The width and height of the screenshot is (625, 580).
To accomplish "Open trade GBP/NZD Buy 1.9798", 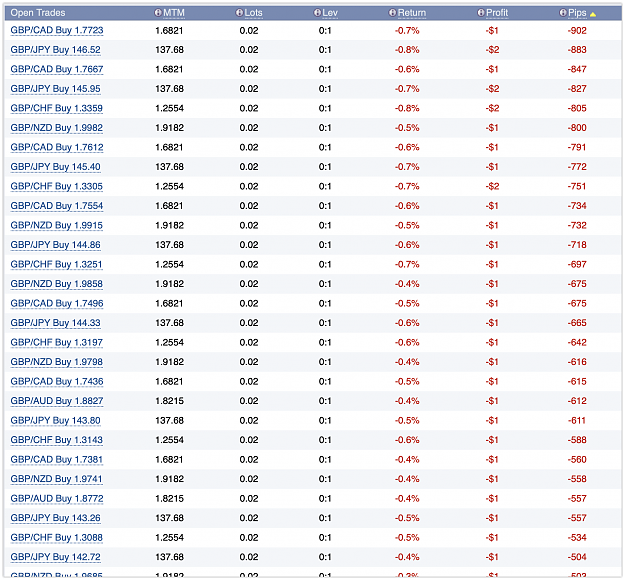I will [x=57, y=362].
